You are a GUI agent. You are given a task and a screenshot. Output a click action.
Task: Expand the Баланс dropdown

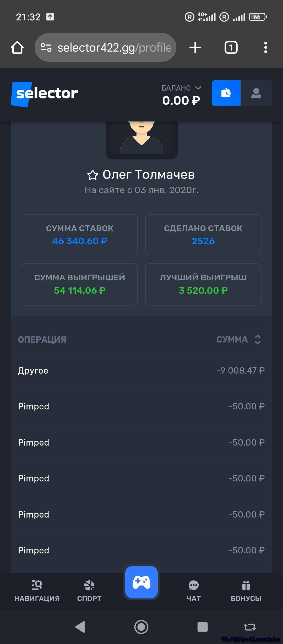click(198, 88)
